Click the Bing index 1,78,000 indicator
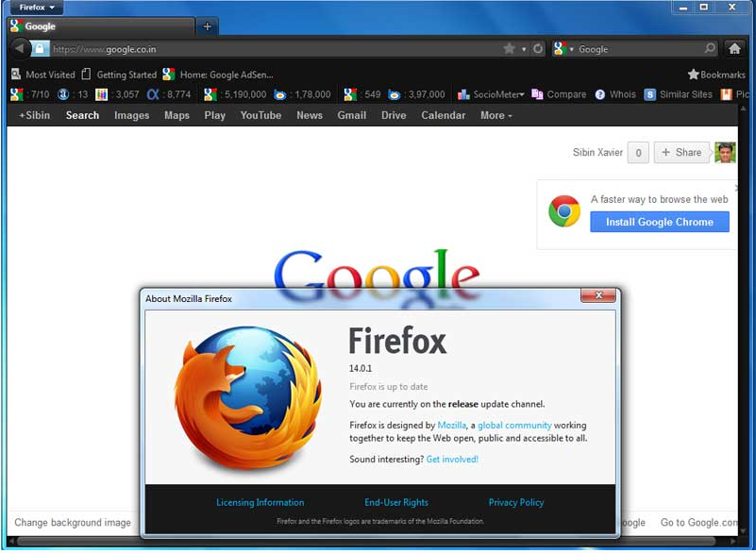The height and width of the screenshot is (553, 756). (x=302, y=94)
